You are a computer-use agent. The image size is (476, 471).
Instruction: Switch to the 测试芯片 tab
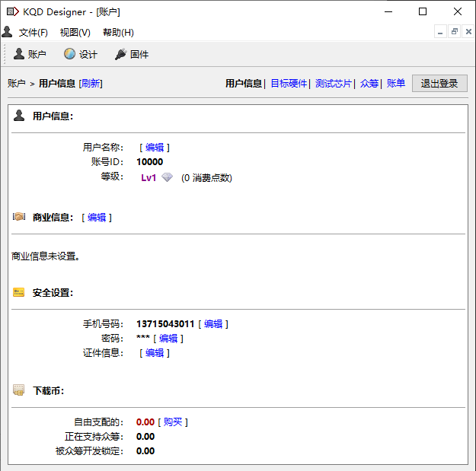pos(334,84)
